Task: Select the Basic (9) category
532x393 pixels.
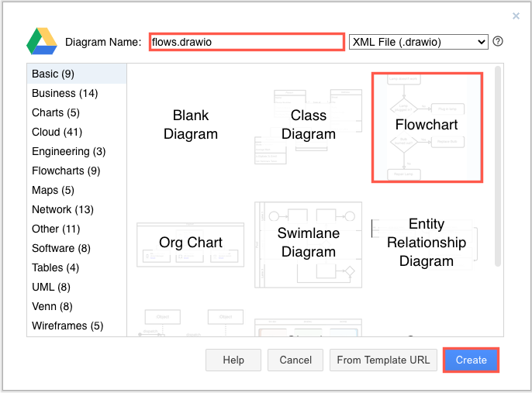Action: [77, 74]
